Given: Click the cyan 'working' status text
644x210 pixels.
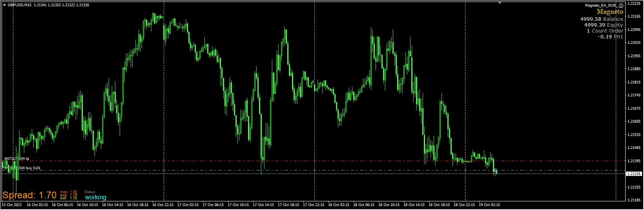Looking at the screenshot, I should [x=96, y=197].
